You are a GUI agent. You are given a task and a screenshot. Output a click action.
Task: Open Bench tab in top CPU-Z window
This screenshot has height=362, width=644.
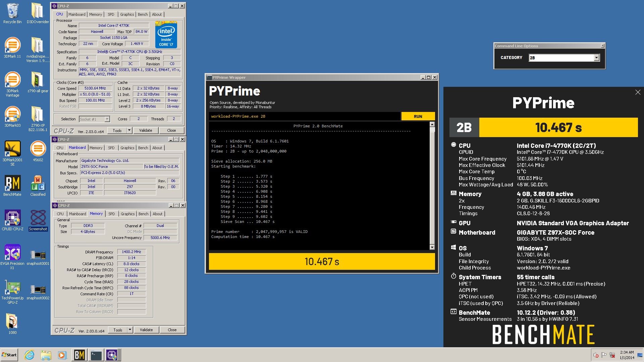(143, 14)
